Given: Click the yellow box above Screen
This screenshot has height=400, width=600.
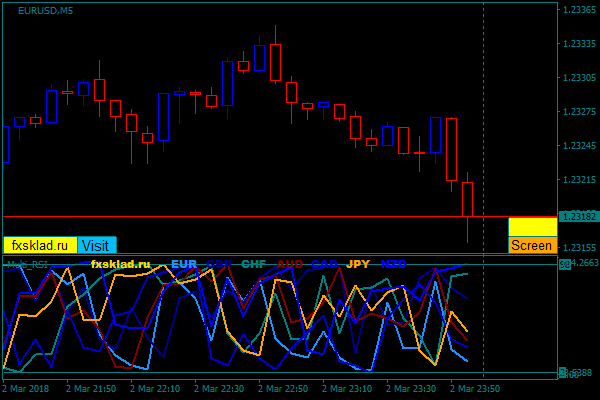Looking at the screenshot, I should 533,227.
